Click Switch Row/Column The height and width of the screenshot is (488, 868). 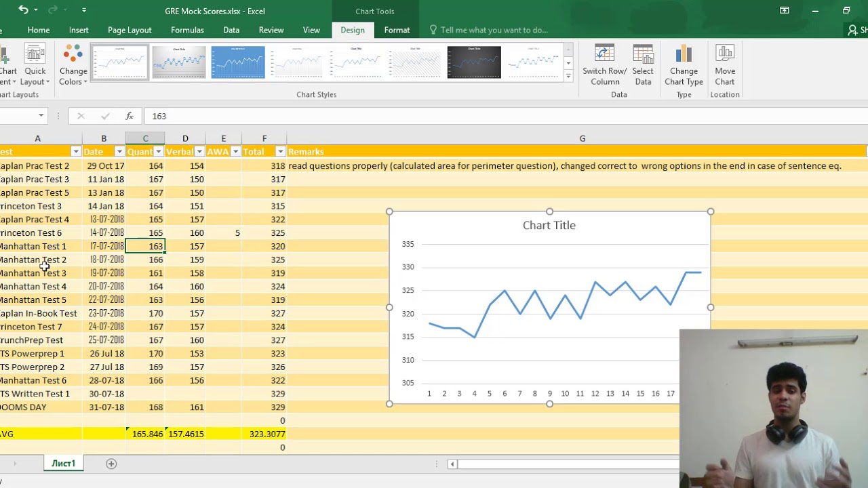pos(605,65)
